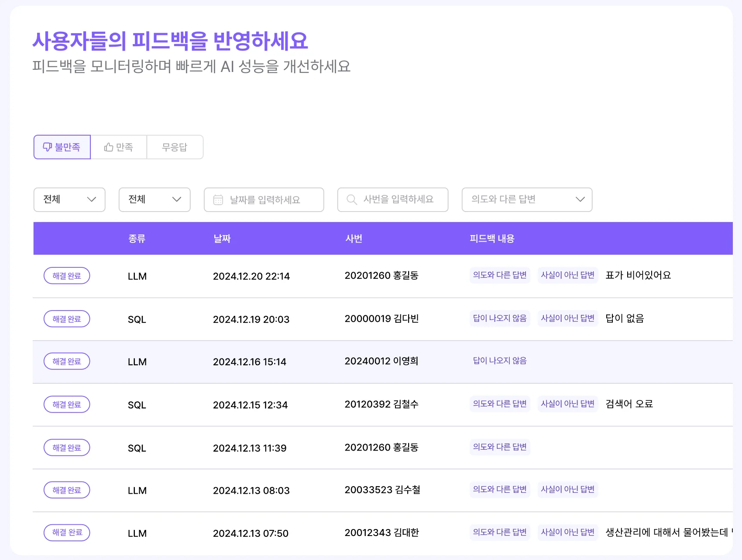Switch to the 만족 tab
742x560 pixels.
coord(118,147)
